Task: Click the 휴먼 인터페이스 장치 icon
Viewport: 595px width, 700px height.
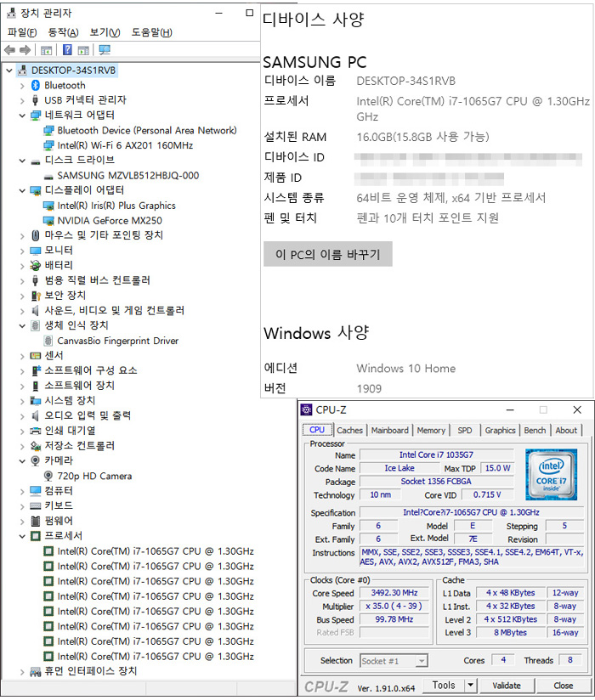Action: (x=36, y=671)
